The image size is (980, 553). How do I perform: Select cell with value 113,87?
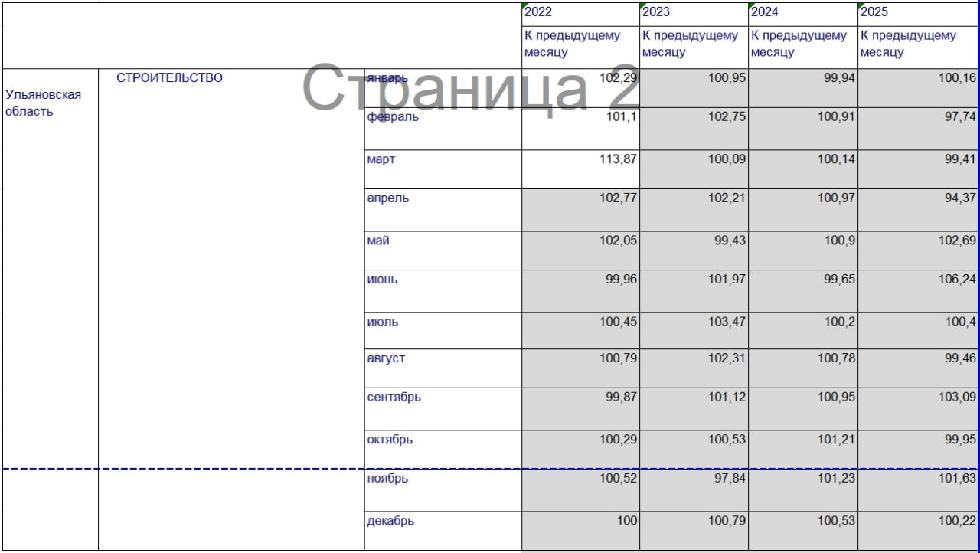(x=580, y=169)
